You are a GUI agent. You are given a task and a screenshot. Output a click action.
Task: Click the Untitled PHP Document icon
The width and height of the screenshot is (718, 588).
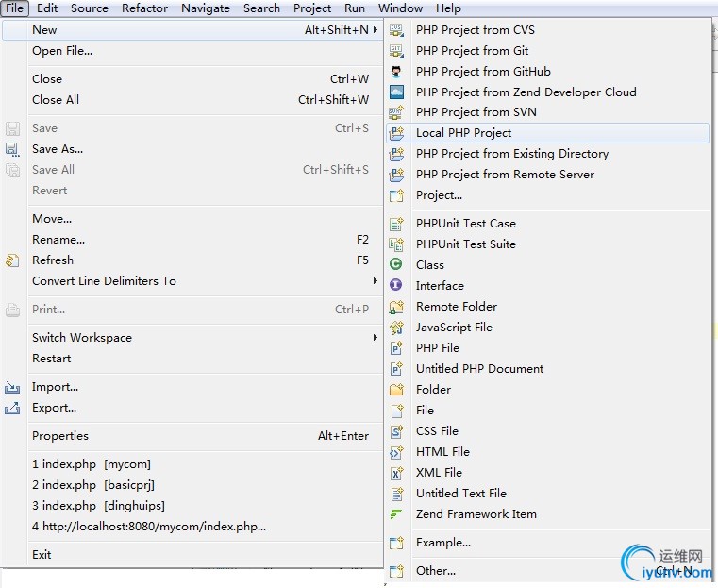396,369
